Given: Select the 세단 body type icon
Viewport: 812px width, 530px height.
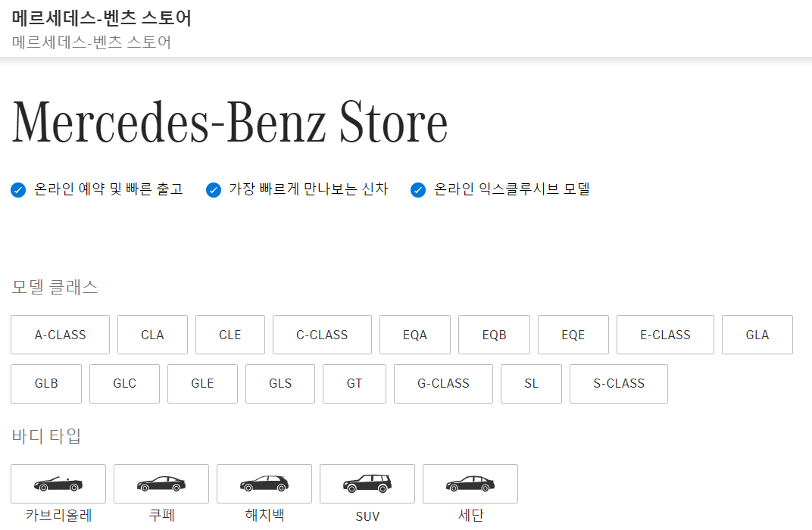Looking at the screenshot, I should click(x=470, y=483).
